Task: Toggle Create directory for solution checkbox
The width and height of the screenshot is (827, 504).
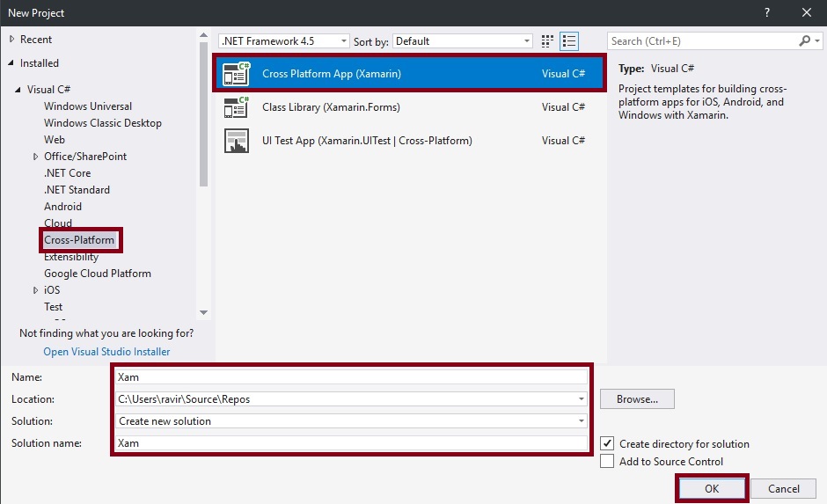Action: (607, 443)
